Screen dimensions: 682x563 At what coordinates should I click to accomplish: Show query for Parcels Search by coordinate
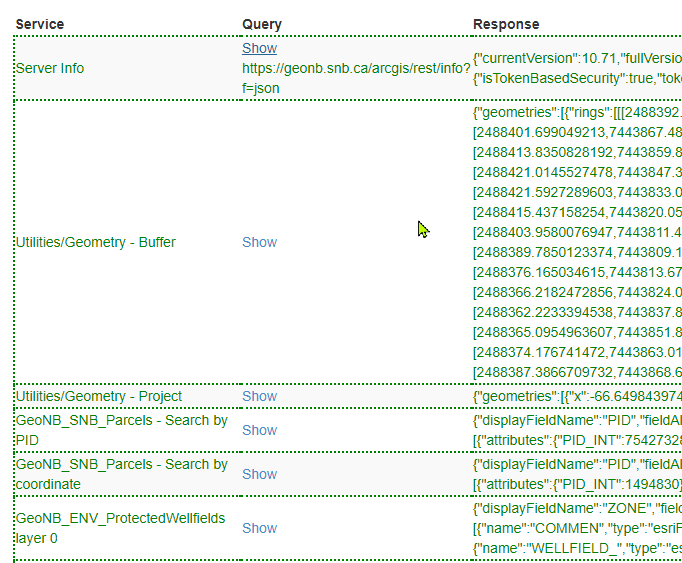[x=259, y=474]
